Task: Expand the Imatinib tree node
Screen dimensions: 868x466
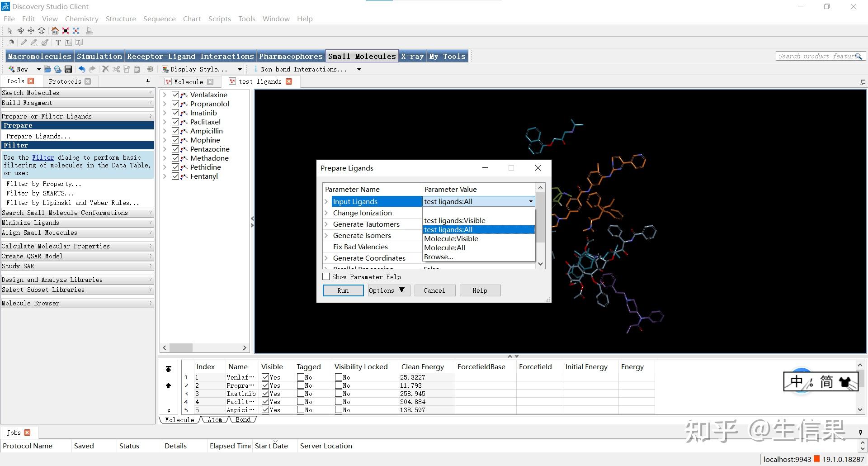Action: 165,113
